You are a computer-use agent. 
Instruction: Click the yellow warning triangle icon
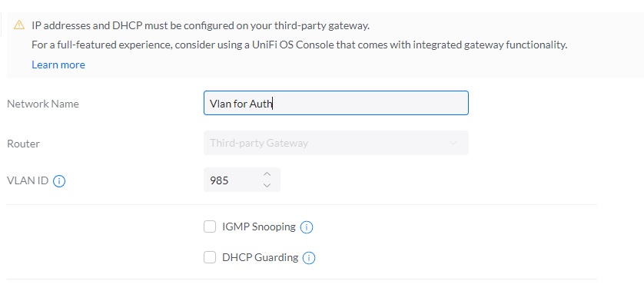19,25
